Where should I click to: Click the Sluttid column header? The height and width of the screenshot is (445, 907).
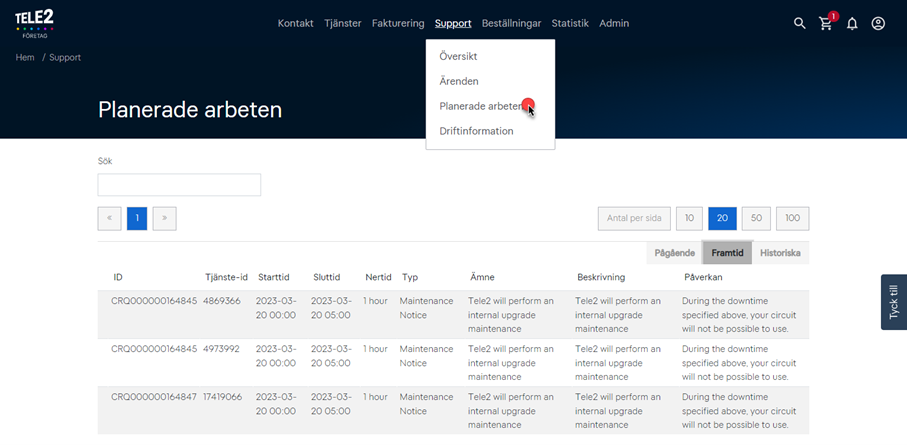(x=327, y=278)
